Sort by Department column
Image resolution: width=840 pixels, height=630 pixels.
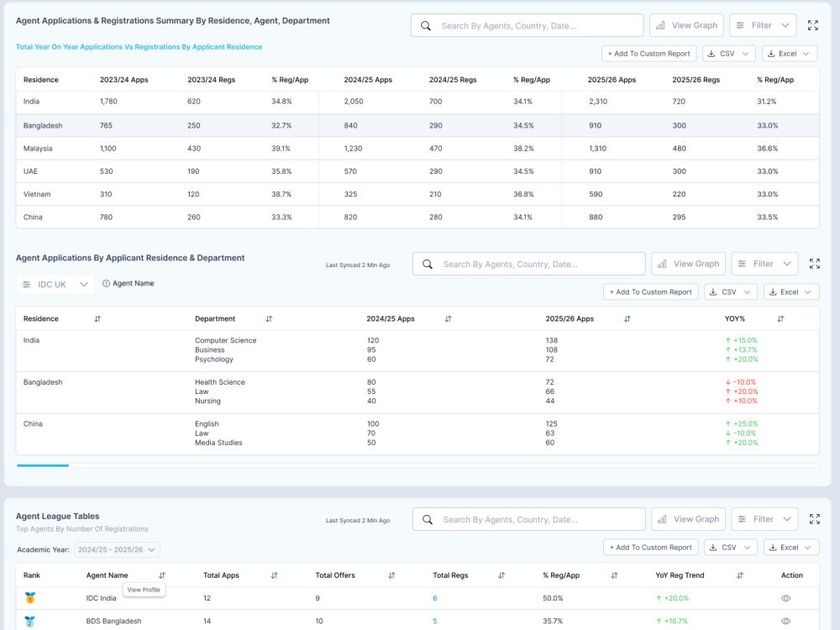pyautogui.click(x=269, y=318)
